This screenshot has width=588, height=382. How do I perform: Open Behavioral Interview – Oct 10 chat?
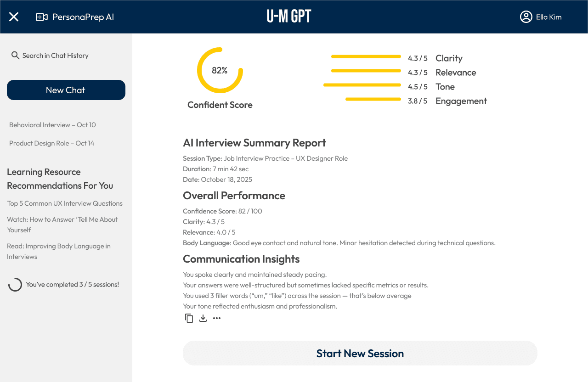52,125
